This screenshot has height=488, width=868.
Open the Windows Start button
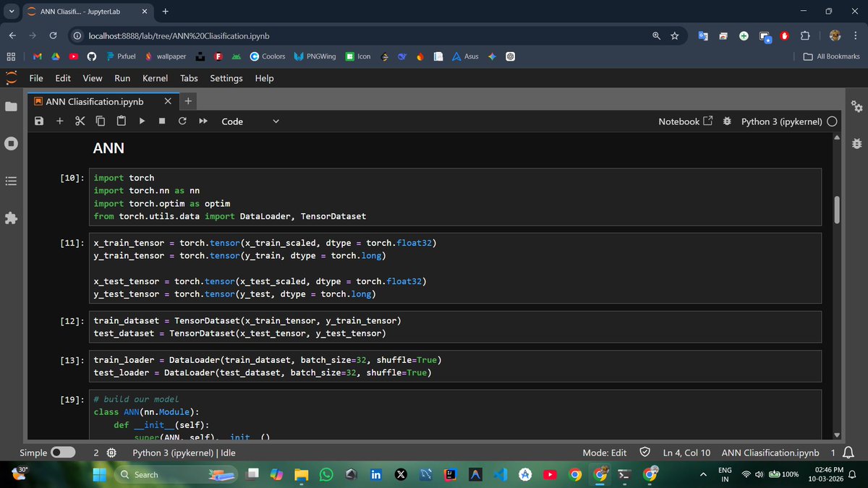pyautogui.click(x=100, y=474)
